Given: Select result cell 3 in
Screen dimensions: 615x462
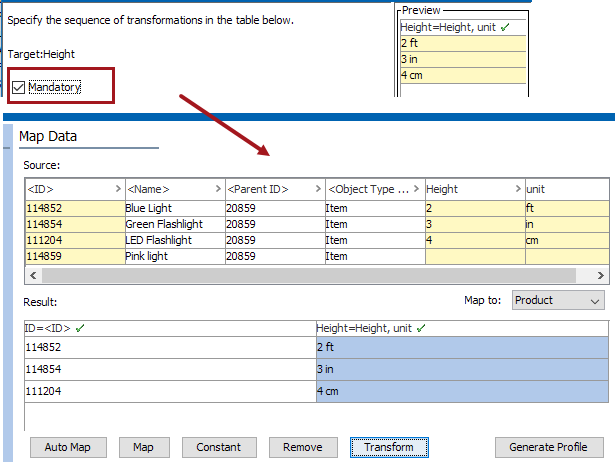Looking at the screenshot, I should pyautogui.click(x=462, y=369).
